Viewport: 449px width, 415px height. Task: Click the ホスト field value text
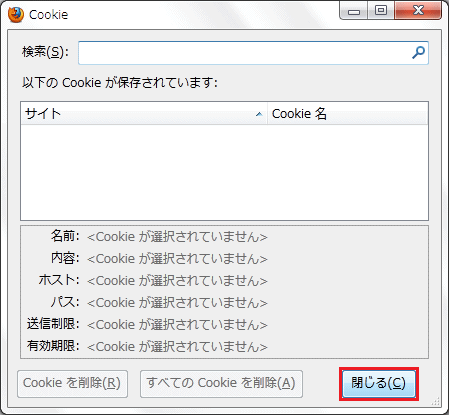(177, 281)
